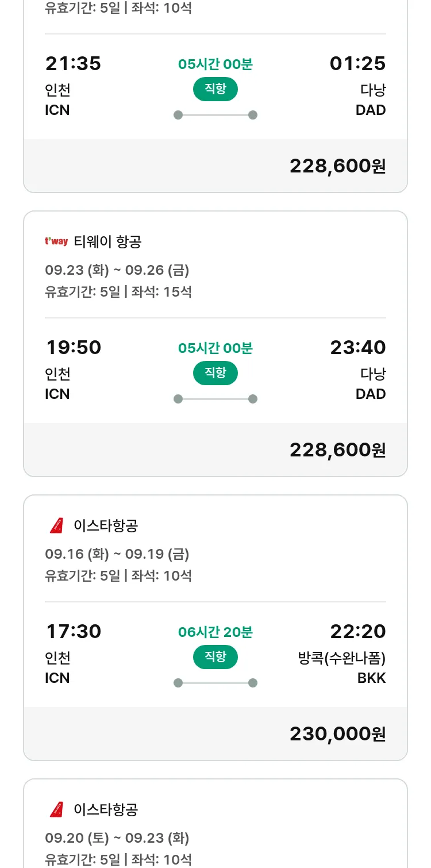Screen dimensions: 431x868
Task: Tap the 09.16 (화) ~ 09.19 (금) date range
Action: click(x=117, y=554)
